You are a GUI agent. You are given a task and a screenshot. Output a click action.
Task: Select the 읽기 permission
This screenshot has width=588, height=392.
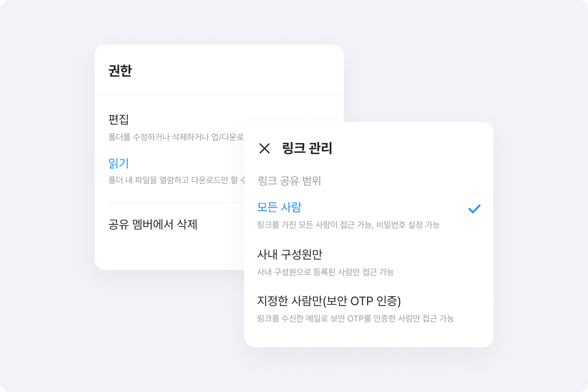click(x=119, y=163)
